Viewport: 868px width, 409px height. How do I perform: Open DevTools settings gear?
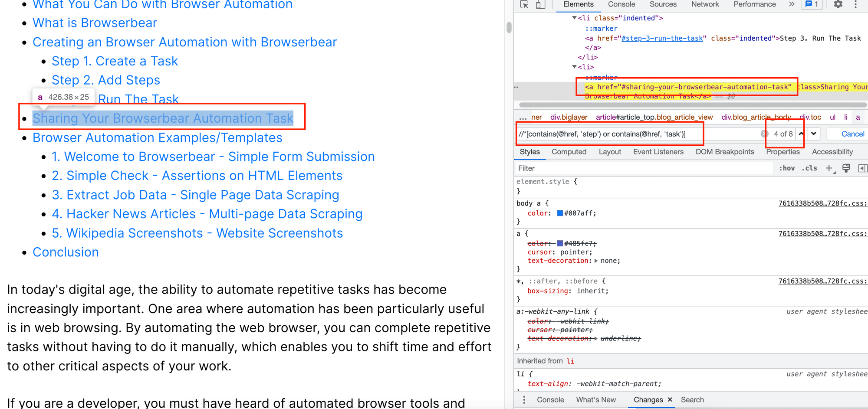tap(838, 4)
